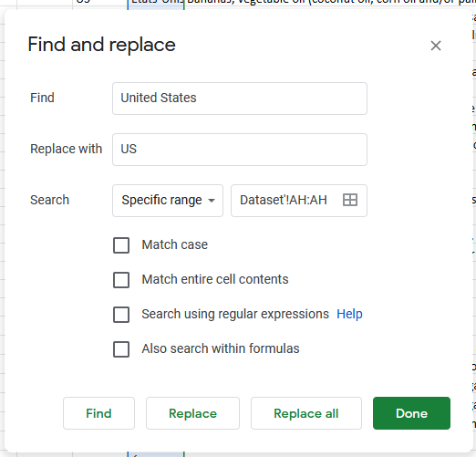
Task: Enable Also search within formulas checkbox
Action: 121,349
